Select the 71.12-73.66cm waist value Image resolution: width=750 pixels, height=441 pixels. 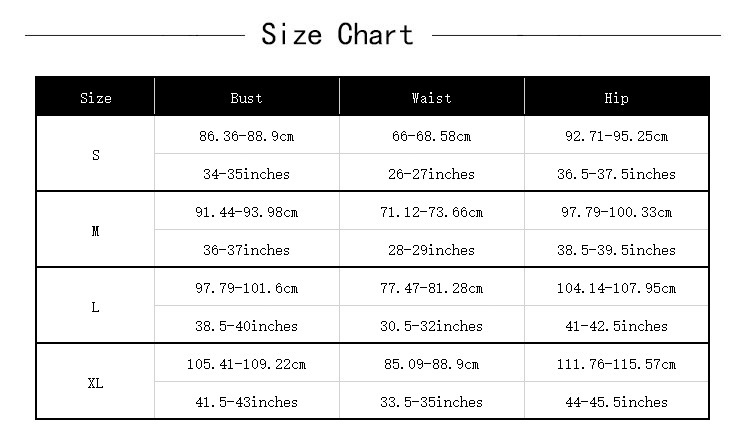pos(431,212)
